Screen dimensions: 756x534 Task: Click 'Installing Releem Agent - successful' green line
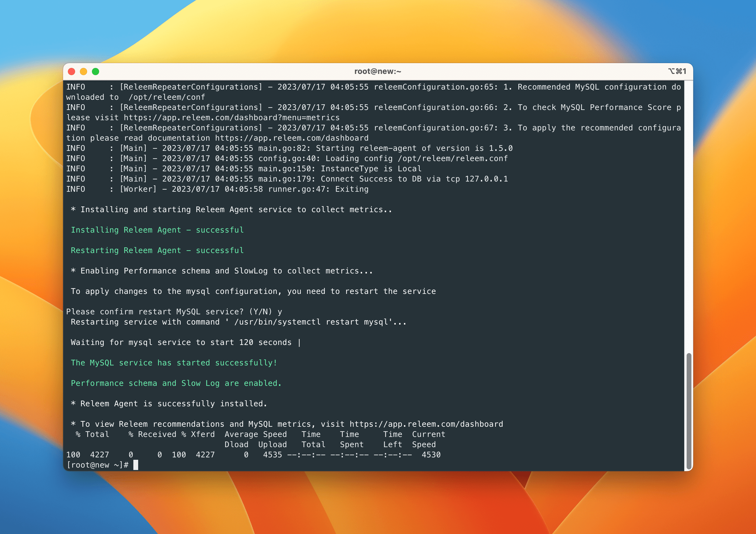click(157, 230)
